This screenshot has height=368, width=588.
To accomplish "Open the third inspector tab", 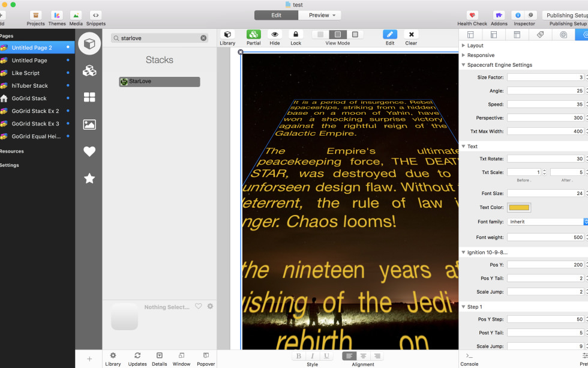I will [x=517, y=34].
